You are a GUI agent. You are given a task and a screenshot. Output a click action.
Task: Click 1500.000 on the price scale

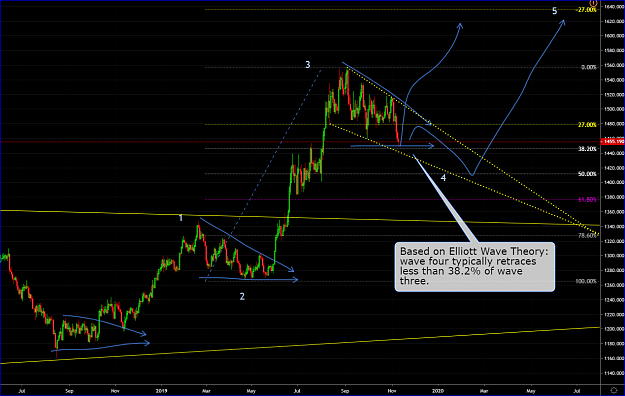tap(614, 109)
